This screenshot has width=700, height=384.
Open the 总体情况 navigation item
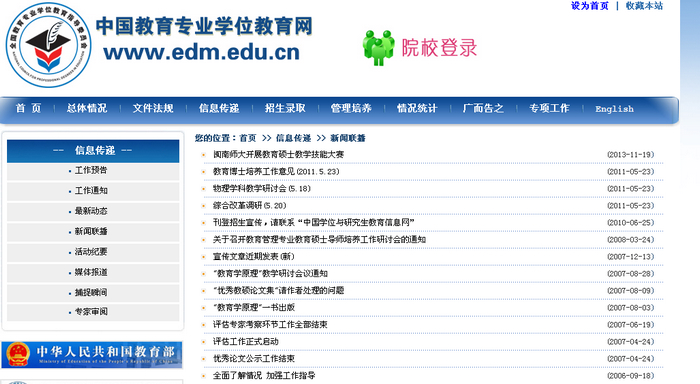87,108
